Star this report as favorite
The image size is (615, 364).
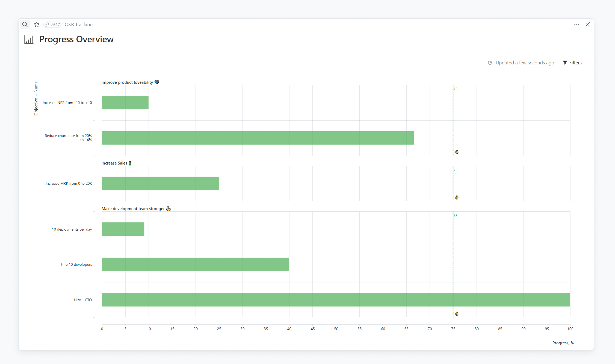(37, 25)
